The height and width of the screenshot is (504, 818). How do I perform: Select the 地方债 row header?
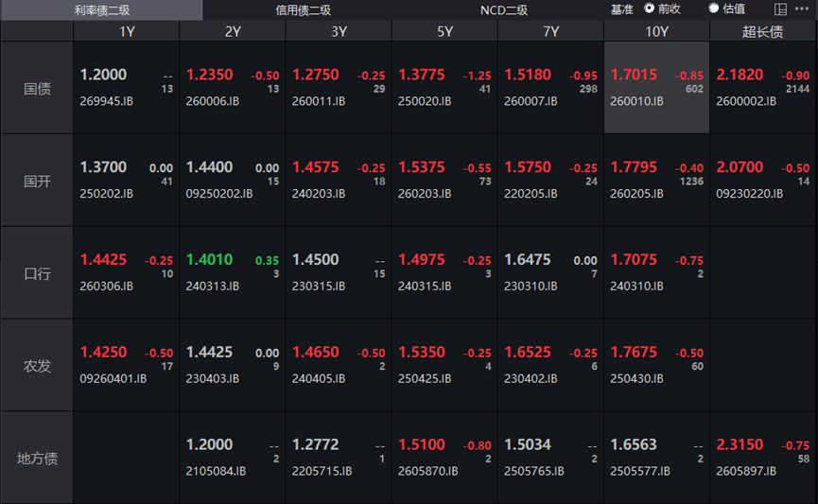coord(37,458)
